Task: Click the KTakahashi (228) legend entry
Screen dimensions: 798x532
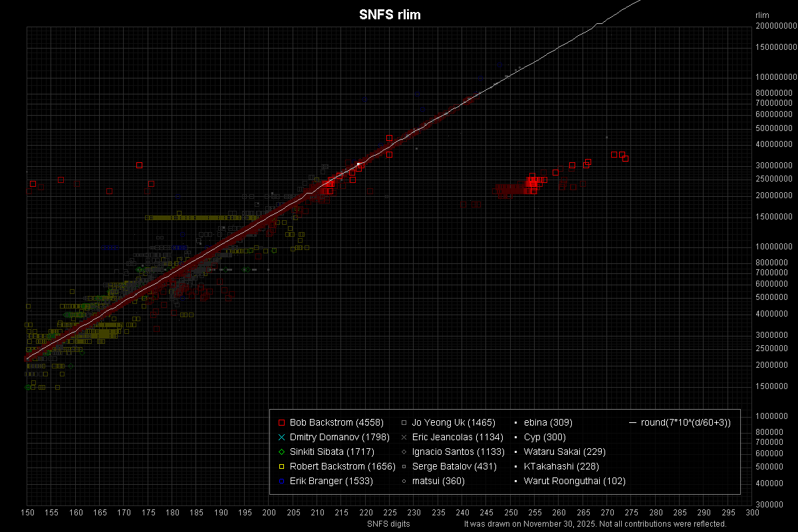Action: tap(561, 466)
